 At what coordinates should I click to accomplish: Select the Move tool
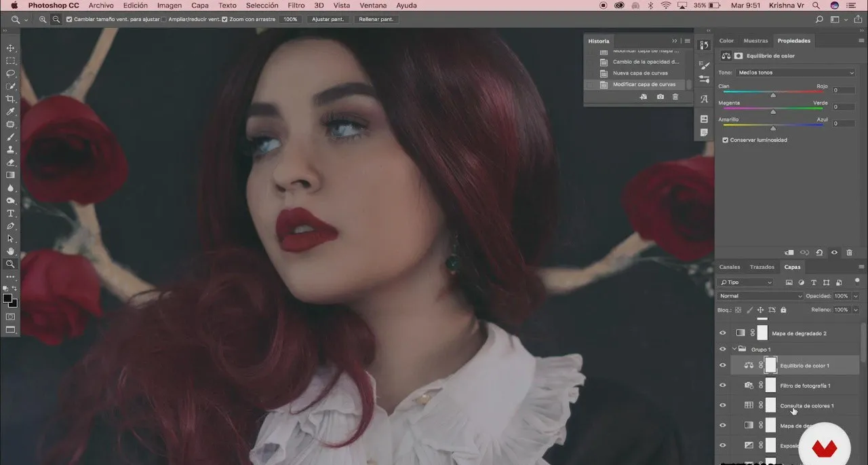(x=10, y=48)
